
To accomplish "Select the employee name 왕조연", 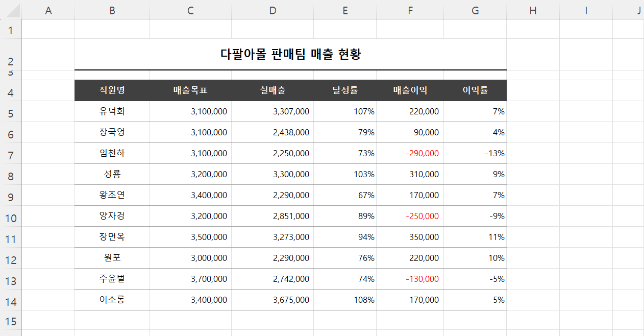I will 112,195.
